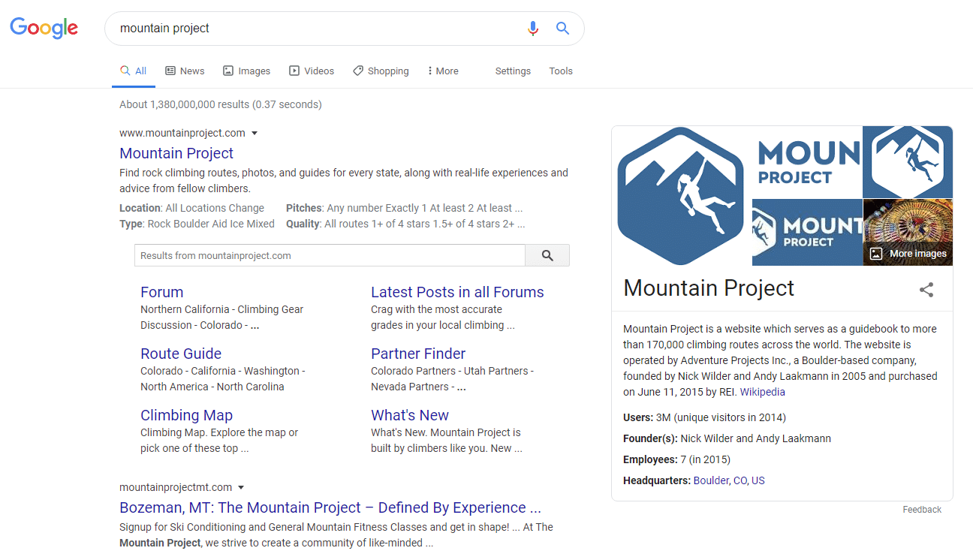Click the blue search magnifier icon
The image size is (973, 560).
(562, 29)
